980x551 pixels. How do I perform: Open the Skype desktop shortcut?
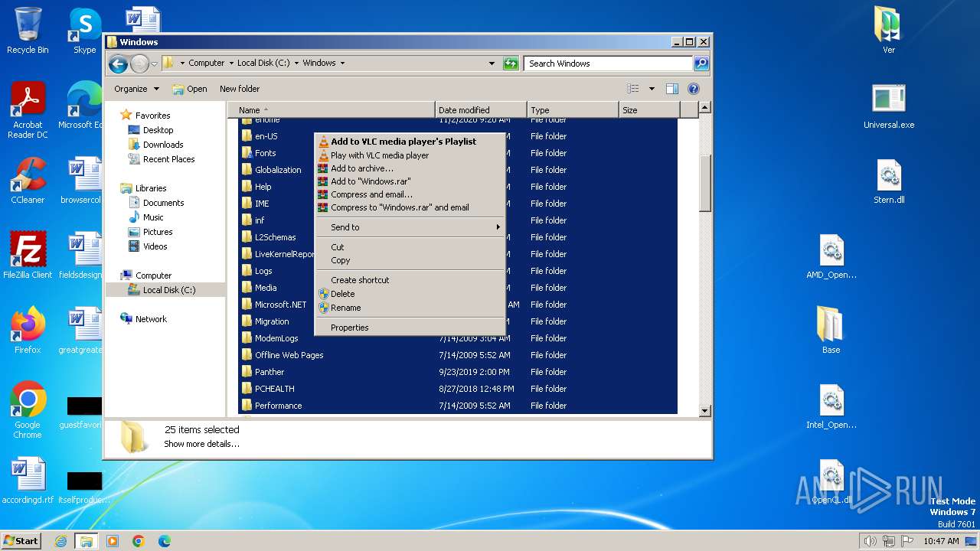85,31
